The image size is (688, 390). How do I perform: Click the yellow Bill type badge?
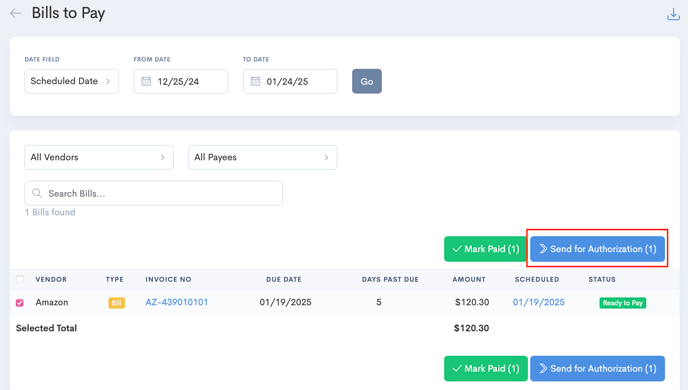click(x=116, y=303)
